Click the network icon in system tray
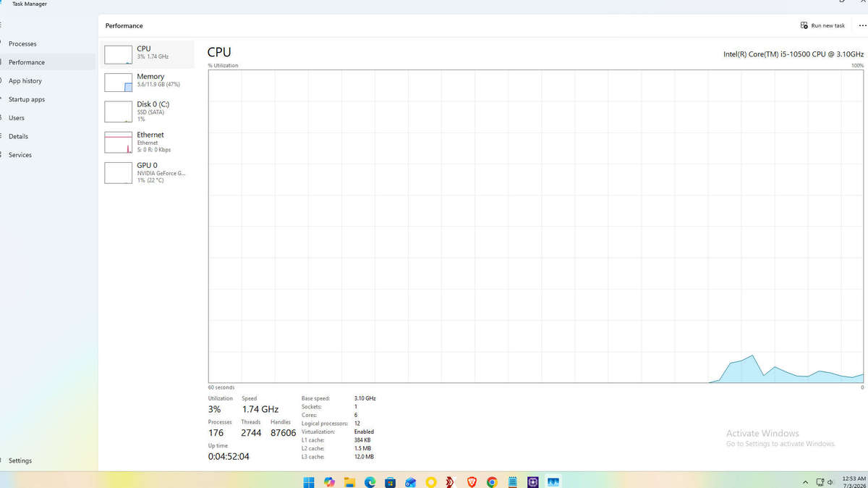 [x=820, y=481]
